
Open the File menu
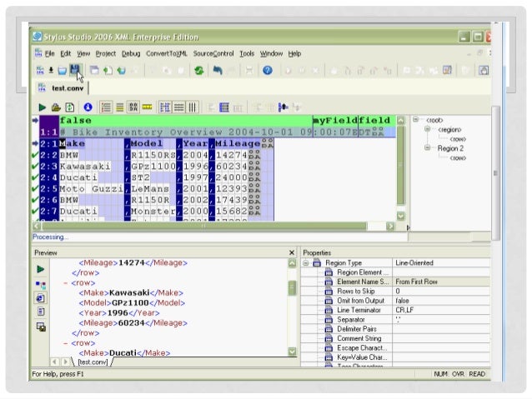(x=49, y=53)
